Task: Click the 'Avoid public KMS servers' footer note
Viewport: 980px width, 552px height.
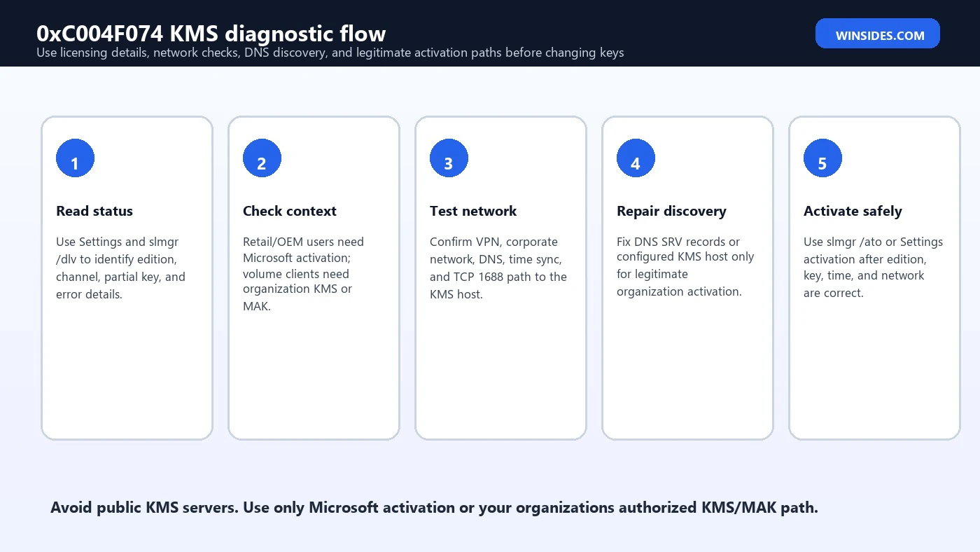Action: (x=434, y=507)
